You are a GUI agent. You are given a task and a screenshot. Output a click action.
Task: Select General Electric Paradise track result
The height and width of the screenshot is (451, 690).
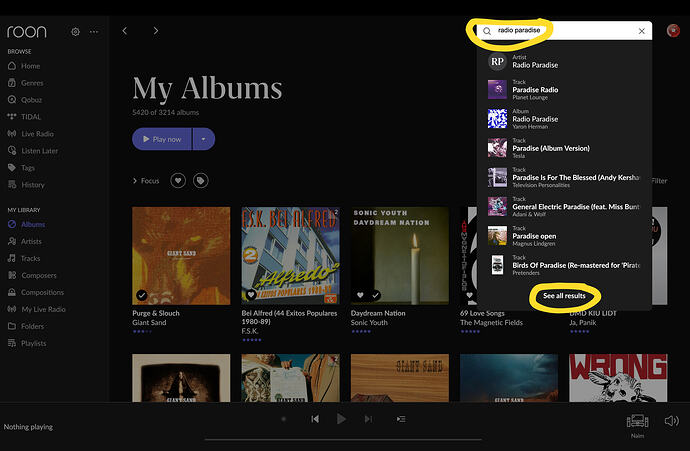[564, 207]
